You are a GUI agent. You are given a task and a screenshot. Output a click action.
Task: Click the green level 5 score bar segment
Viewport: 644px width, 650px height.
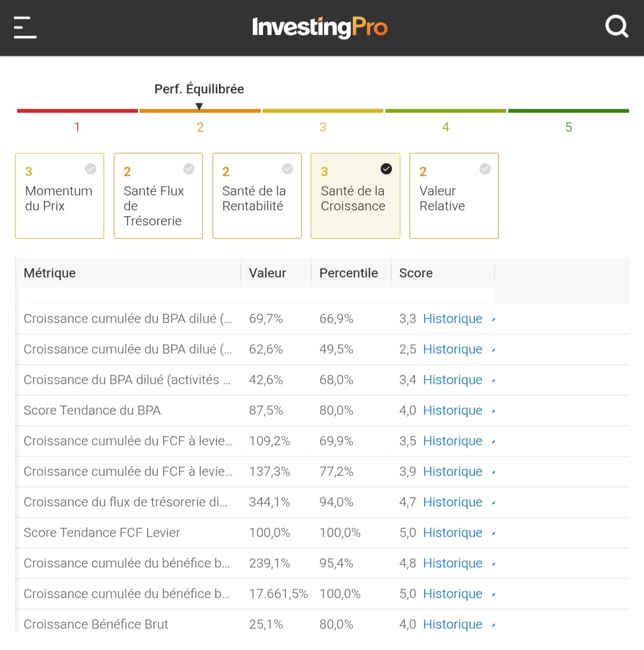pyautogui.click(x=568, y=111)
